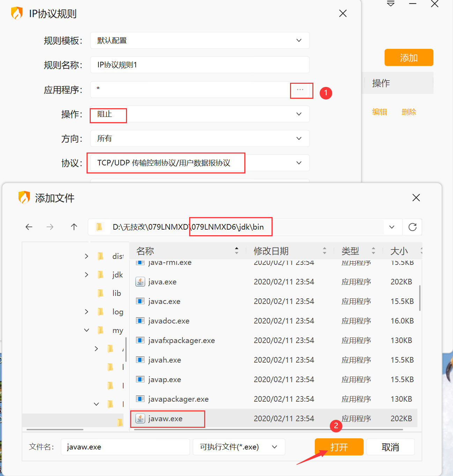This screenshot has height=476, width=453.
Task: Go forward with the right arrow icon
Action: tap(50, 227)
